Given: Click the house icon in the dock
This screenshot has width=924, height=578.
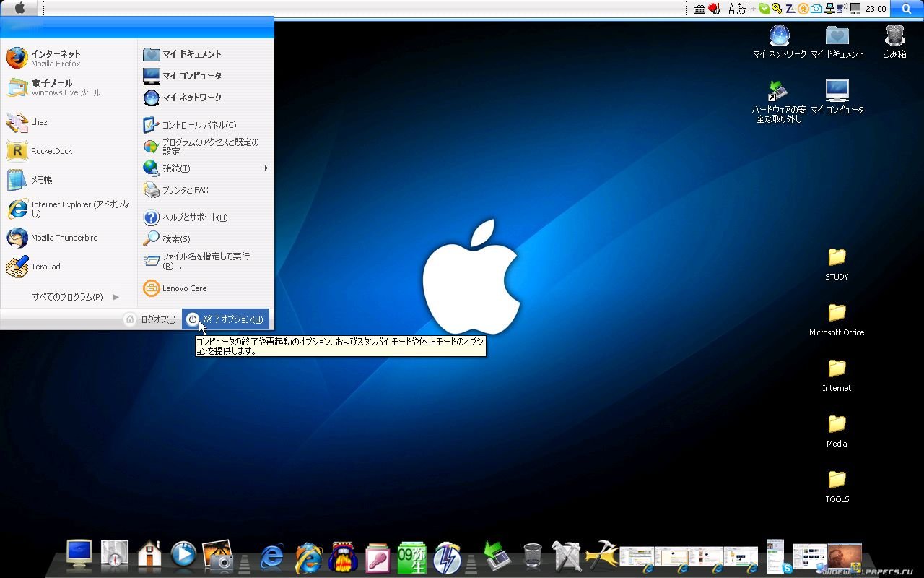Looking at the screenshot, I should pyautogui.click(x=149, y=556).
